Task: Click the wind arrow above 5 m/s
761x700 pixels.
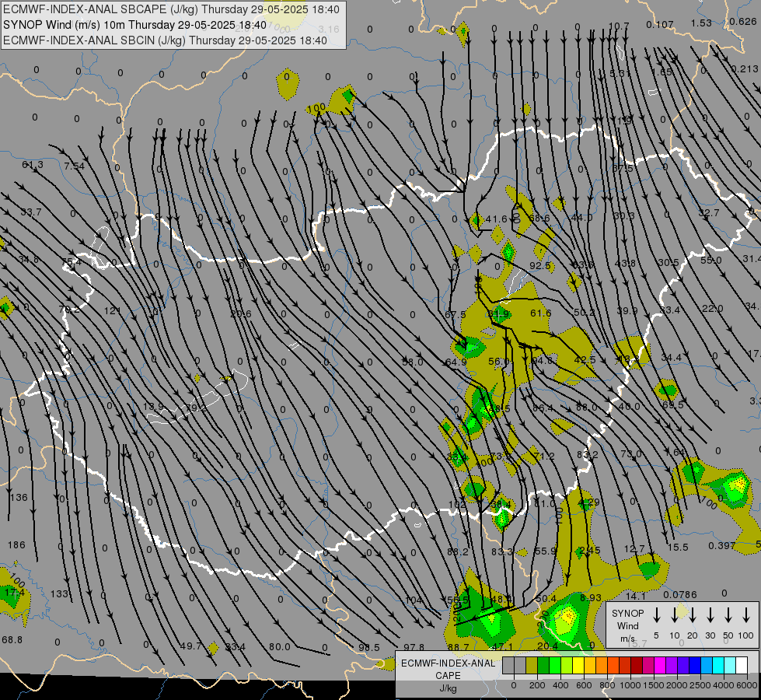Action: [656, 615]
